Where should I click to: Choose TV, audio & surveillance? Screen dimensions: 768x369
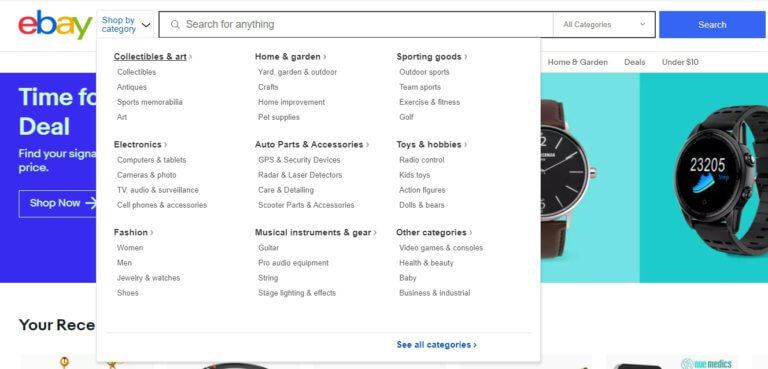[x=158, y=190]
